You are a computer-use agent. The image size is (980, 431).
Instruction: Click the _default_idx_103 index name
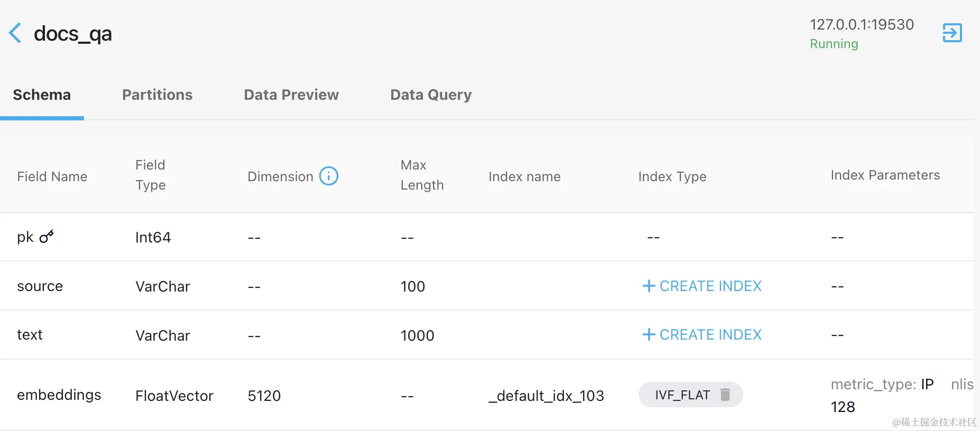pos(546,396)
